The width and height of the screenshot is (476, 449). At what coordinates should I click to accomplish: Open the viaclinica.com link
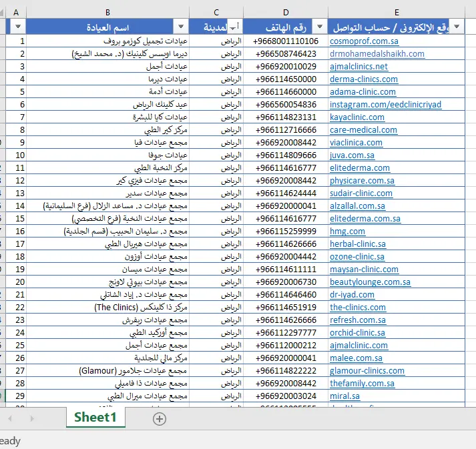click(356, 143)
